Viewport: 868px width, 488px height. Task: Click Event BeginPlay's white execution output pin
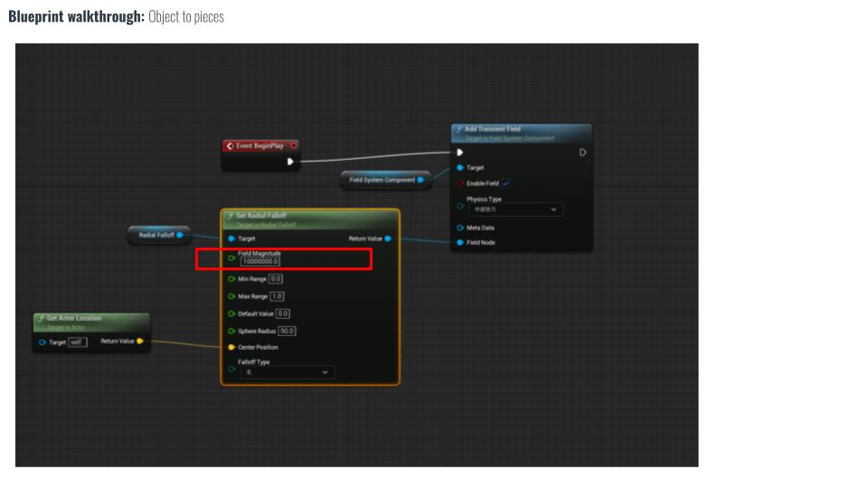290,162
